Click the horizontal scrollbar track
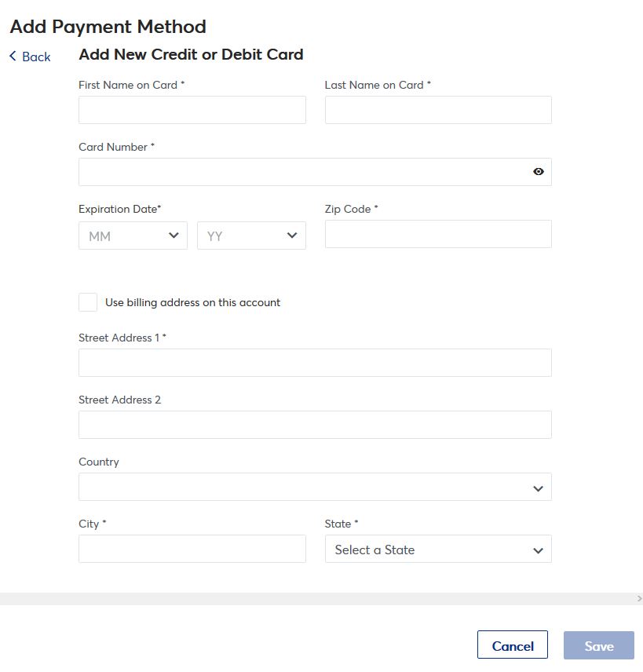 point(314,598)
